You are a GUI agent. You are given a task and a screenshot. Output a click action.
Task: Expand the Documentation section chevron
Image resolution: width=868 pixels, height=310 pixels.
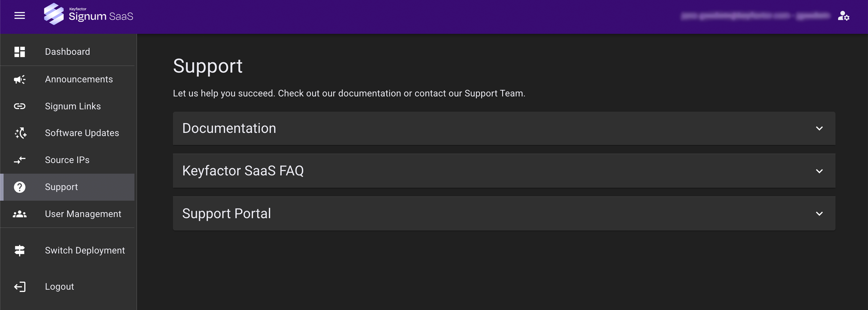coord(819,129)
